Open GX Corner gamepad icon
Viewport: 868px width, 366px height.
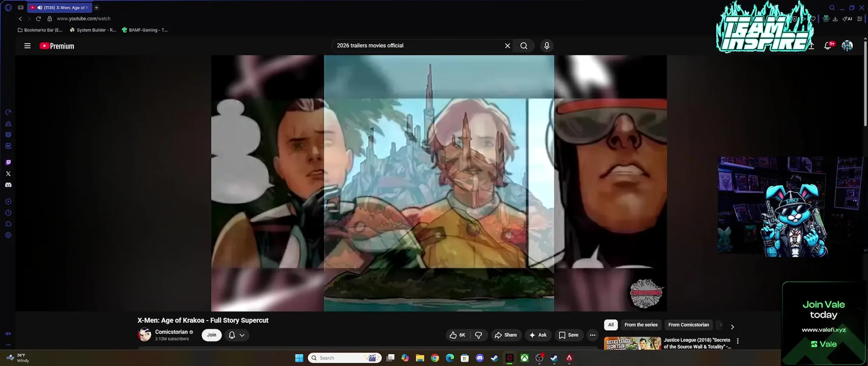click(x=20, y=8)
